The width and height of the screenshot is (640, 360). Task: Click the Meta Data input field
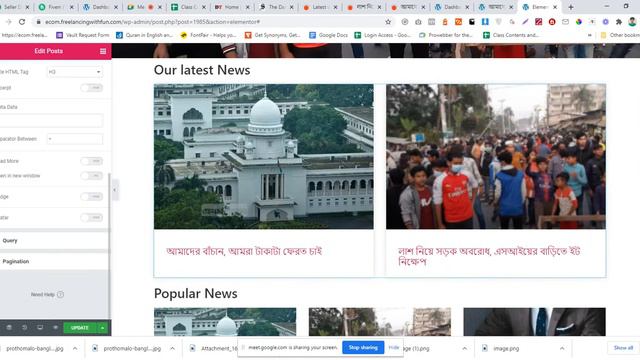tap(51, 120)
